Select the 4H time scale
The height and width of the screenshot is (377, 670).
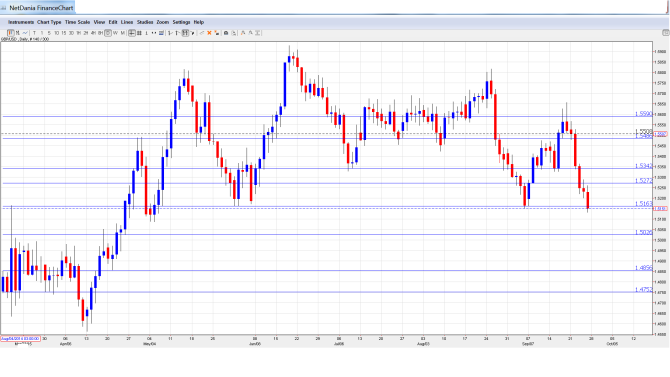[x=93, y=33]
